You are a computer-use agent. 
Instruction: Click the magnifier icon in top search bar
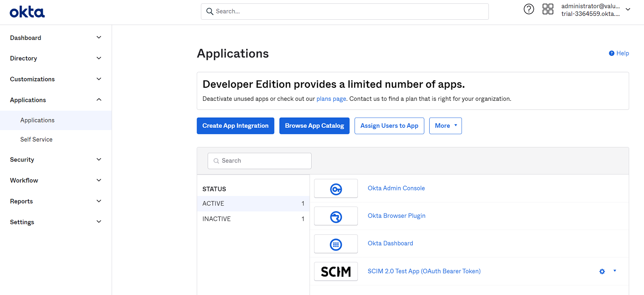coord(210,11)
